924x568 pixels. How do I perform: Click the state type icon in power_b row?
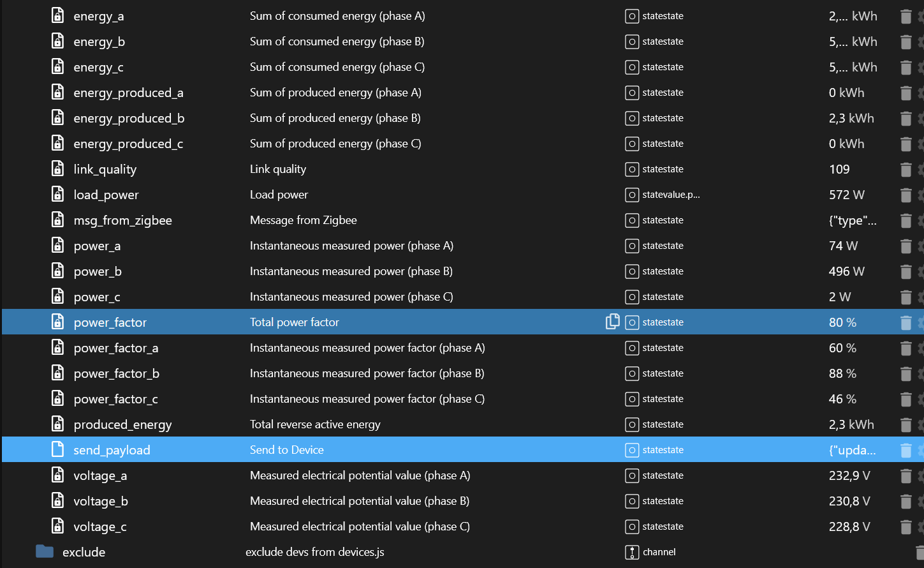click(x=632, y=271)
